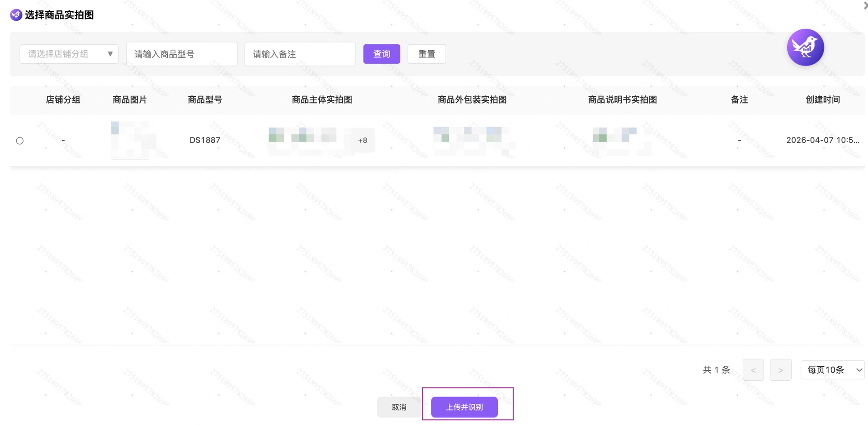
Task: Go to the next page arrow
Action: click(781, 370)
